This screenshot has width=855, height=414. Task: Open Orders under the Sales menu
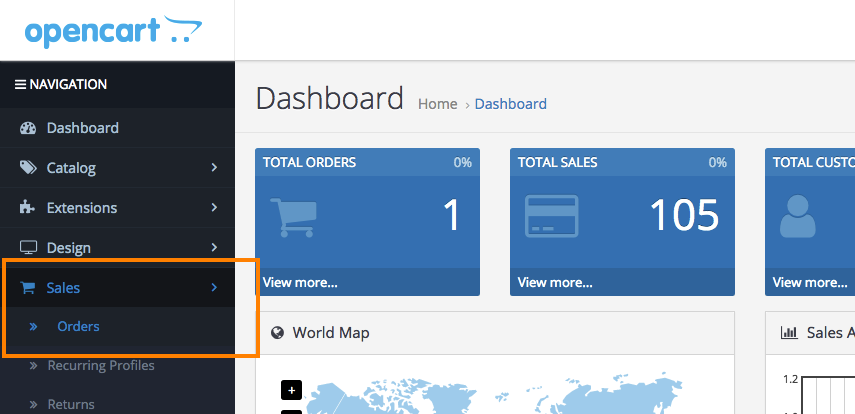78,326
